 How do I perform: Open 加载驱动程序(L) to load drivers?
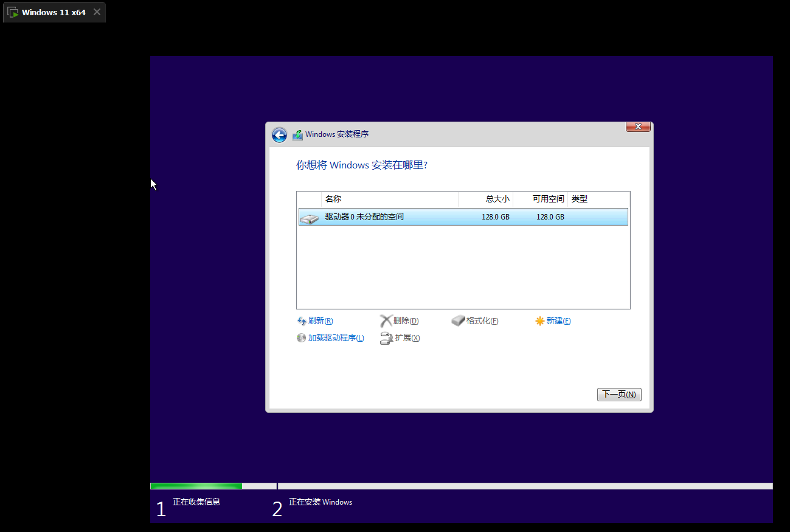(x=336, y=338)
